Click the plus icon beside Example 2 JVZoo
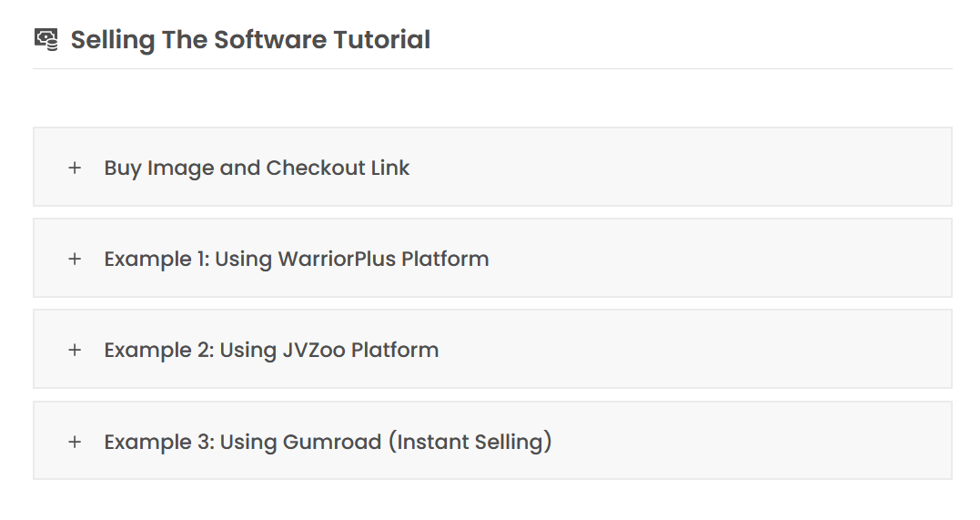Image resolution: width=980 pixels, height=520 pixels. pos(75,350)
